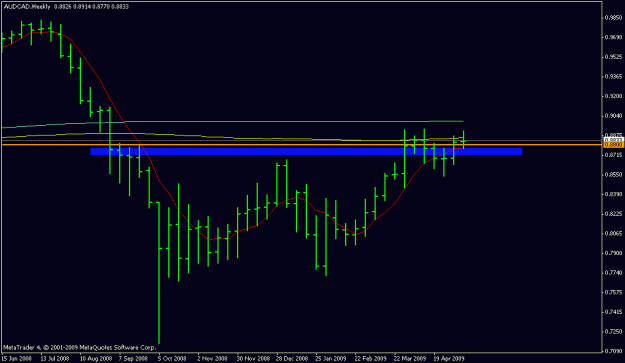Screen dimensions: 625x363
Task: Click the 0.7250 price axis label
Action: coord(613,331)
